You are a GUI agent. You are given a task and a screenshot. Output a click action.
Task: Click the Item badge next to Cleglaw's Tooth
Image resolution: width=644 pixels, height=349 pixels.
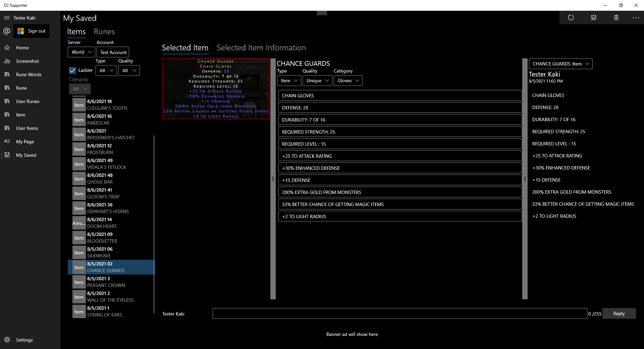(79, 105)
